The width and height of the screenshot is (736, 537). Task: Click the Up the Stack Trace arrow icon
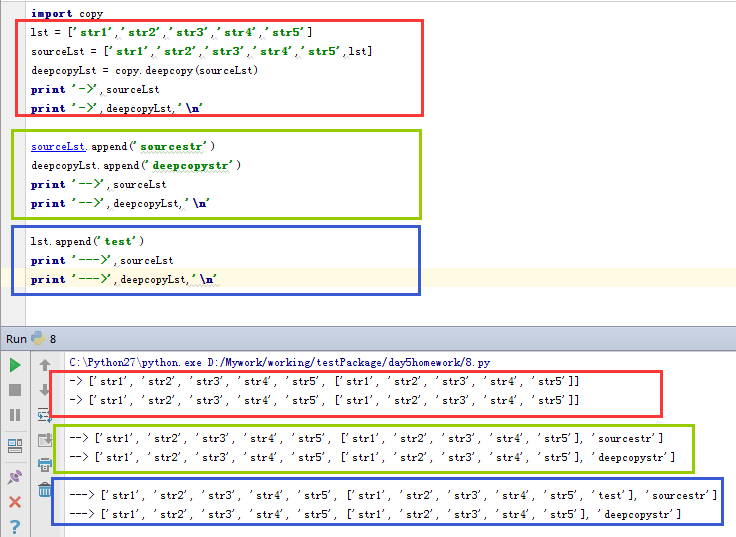click(45, 365)
